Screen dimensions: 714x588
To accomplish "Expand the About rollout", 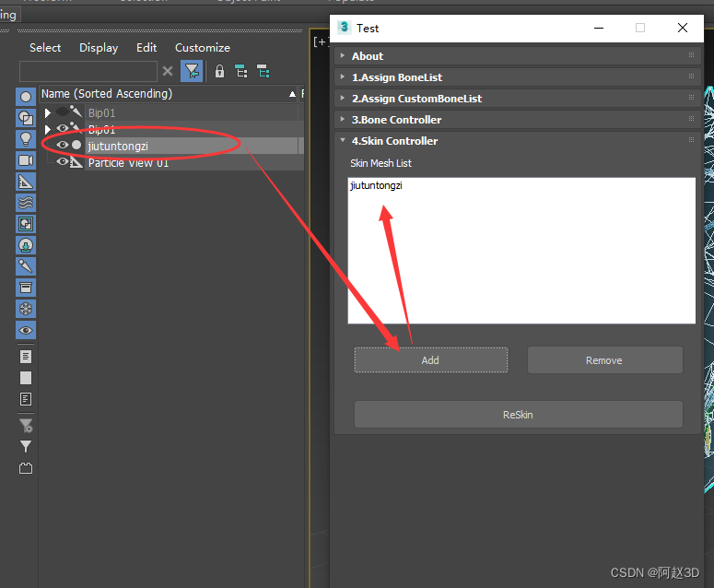I will pyautogui.click(x=343, y=55).
